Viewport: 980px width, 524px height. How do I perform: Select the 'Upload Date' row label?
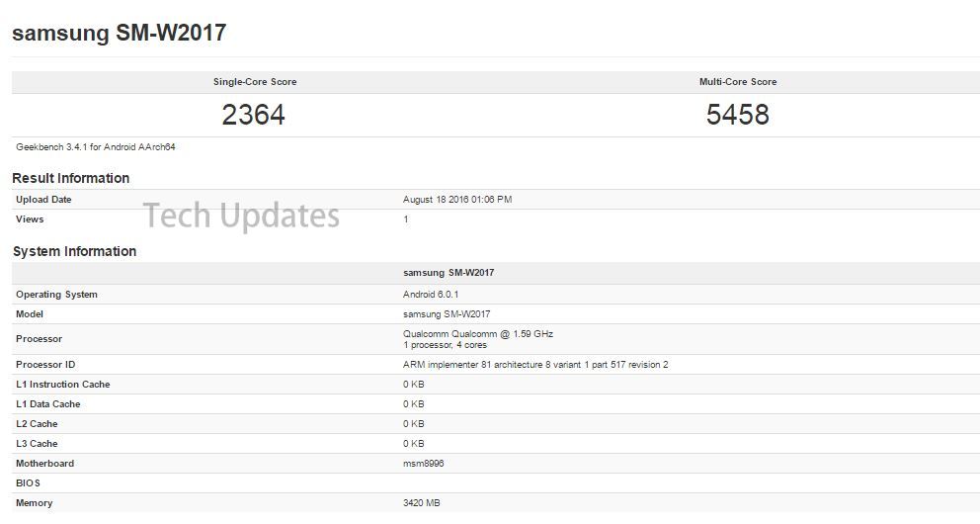tap(43, 200)
